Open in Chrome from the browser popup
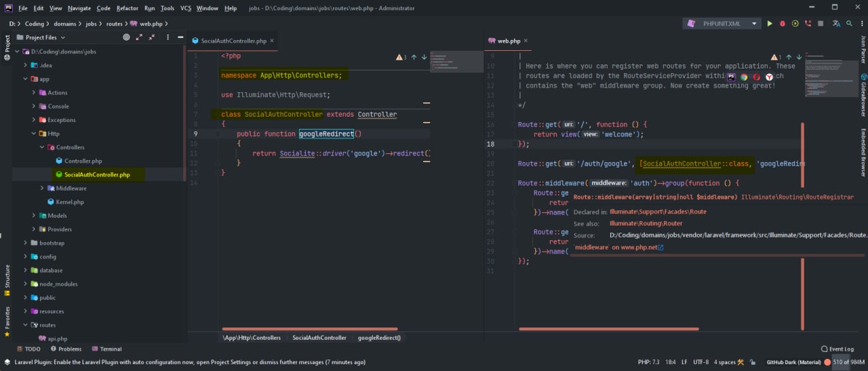868x371 pixels. [x=744, y=77]
